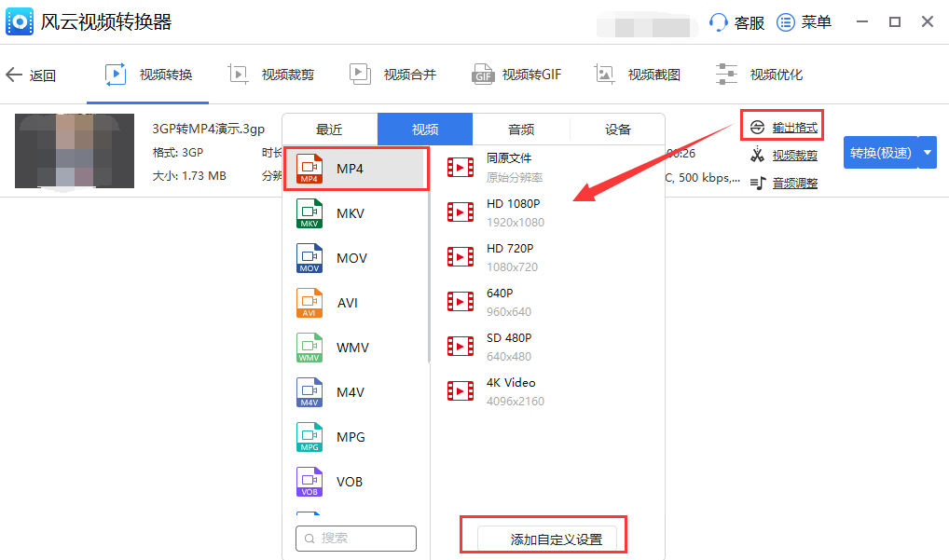This screenshot has height=560, width=949.
Task: Switch to the 音频 tab
Action: click(521, 129)
